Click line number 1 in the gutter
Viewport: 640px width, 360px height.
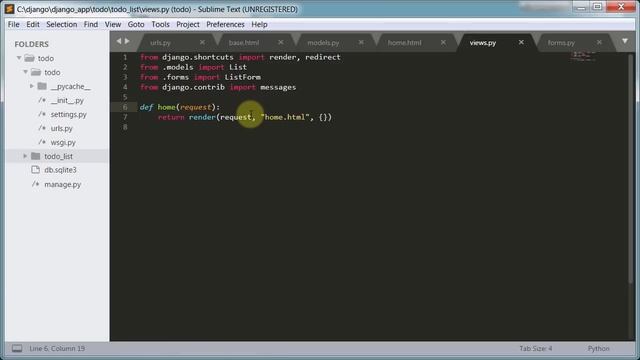tap(125, 57)
